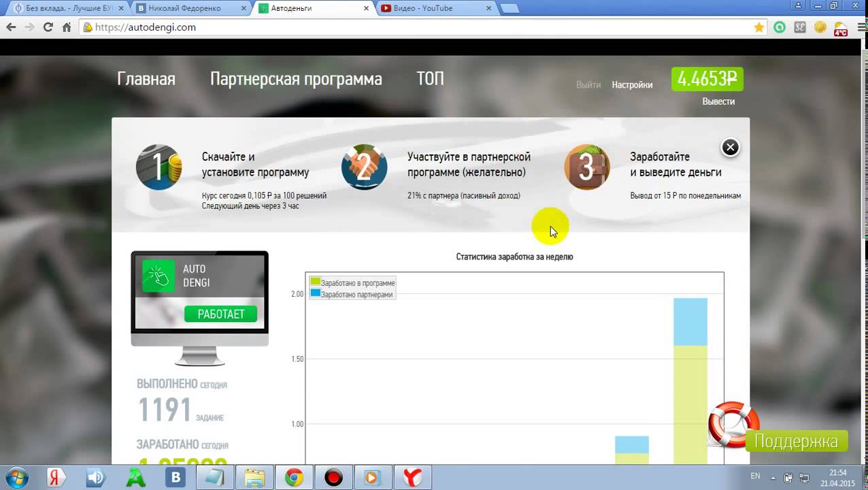
Task: Open Chrome hamburger menu
Action: 861,28
